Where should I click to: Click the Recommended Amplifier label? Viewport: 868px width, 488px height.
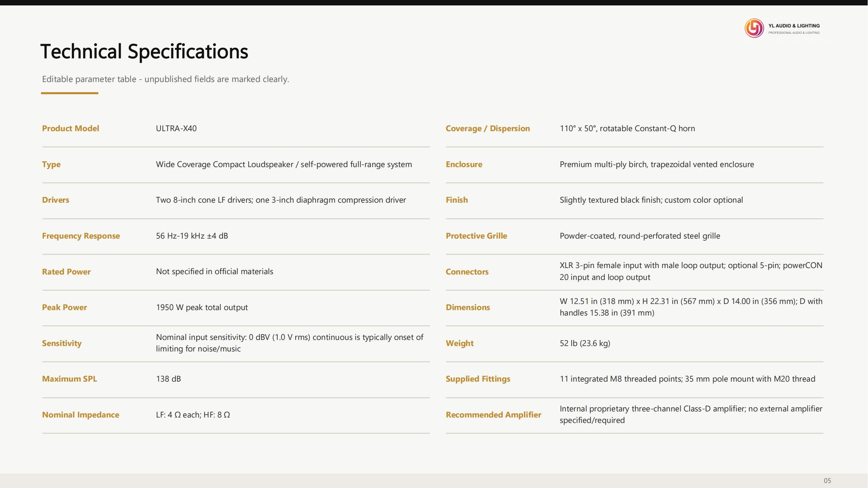tap(493, 415)
